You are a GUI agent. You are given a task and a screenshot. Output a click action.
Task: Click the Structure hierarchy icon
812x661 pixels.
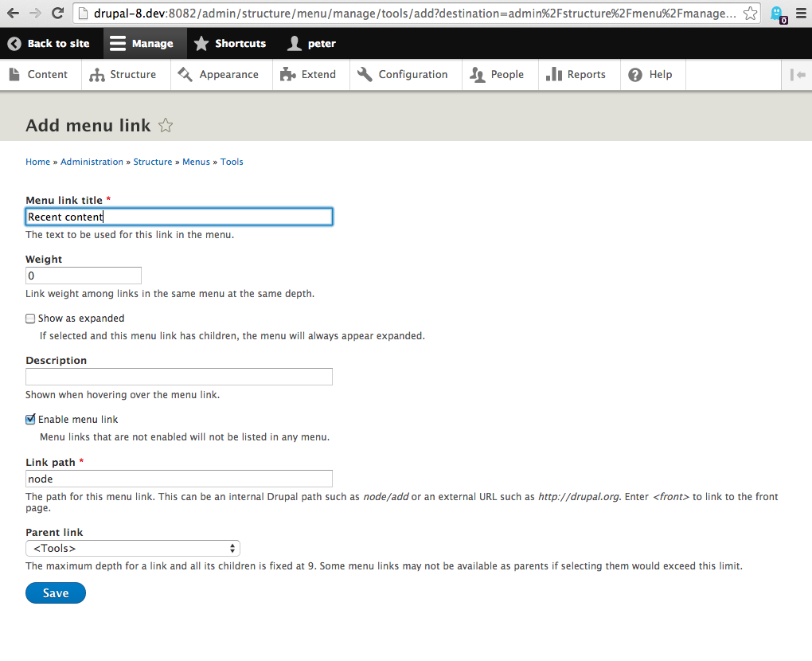click(97, 75)
